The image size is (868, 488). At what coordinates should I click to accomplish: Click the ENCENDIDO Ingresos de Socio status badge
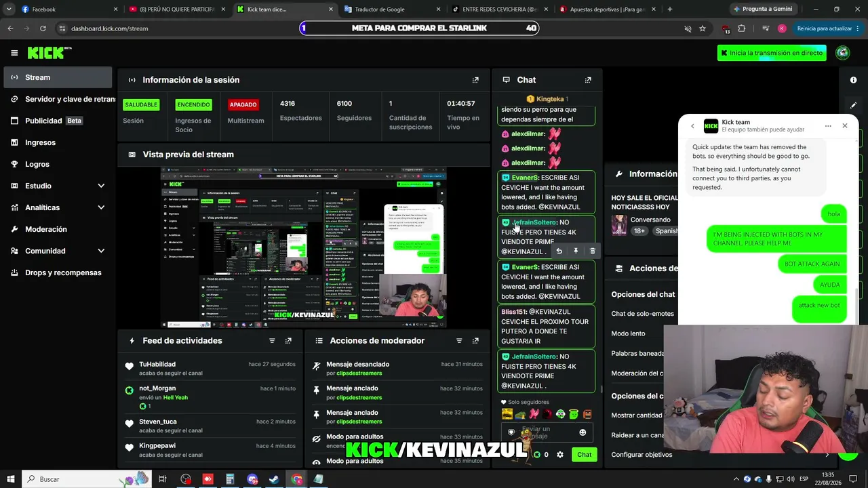(193, 105)
